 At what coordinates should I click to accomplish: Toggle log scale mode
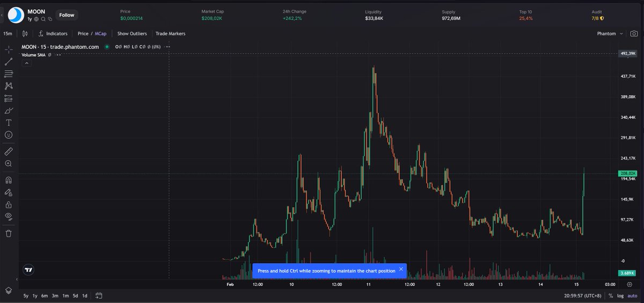tap(621, 295)
